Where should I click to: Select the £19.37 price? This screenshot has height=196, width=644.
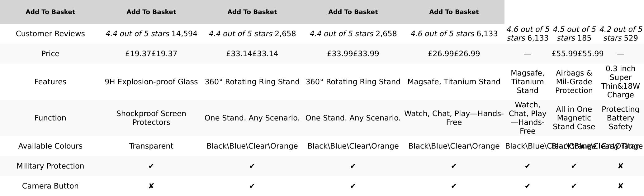click(x=151, y=54)
